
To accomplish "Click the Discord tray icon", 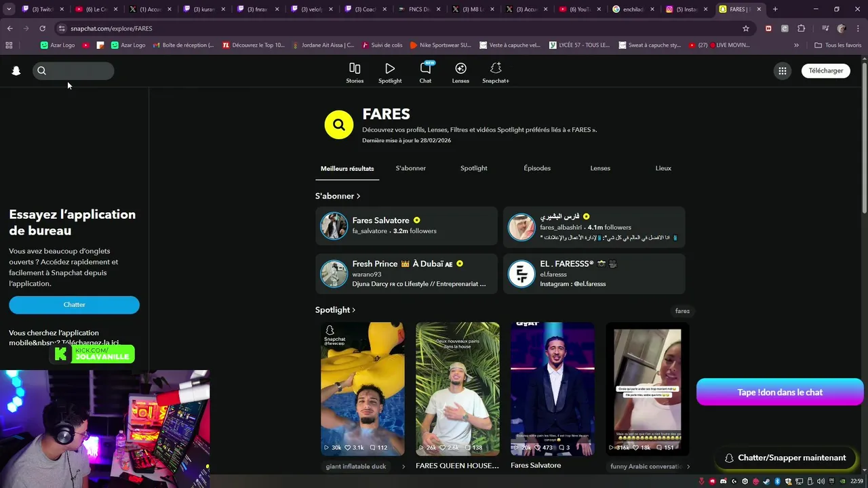I will 724,481.
